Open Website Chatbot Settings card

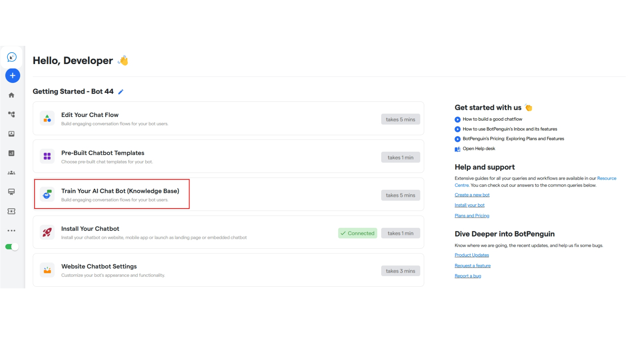tap(228, 270)
